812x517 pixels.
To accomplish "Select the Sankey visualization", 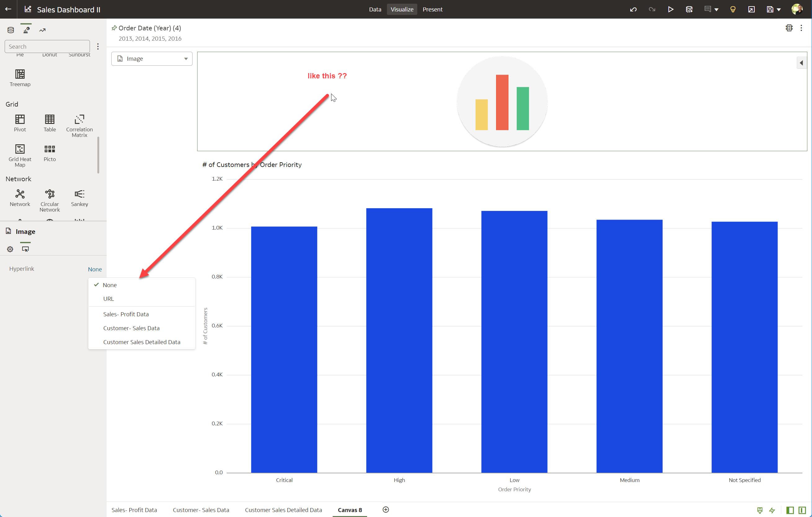I will coord(79,198).
